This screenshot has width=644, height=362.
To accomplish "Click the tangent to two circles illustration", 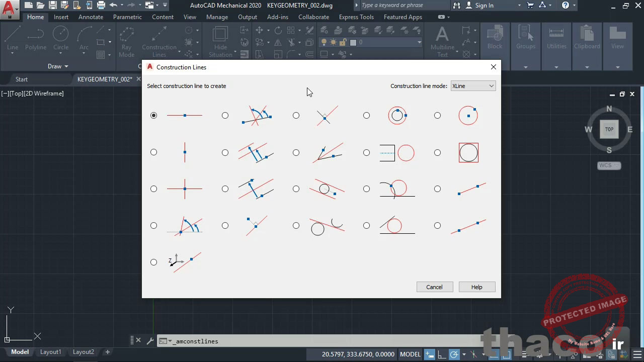I will pyautogui.click(x=327, y=226).
